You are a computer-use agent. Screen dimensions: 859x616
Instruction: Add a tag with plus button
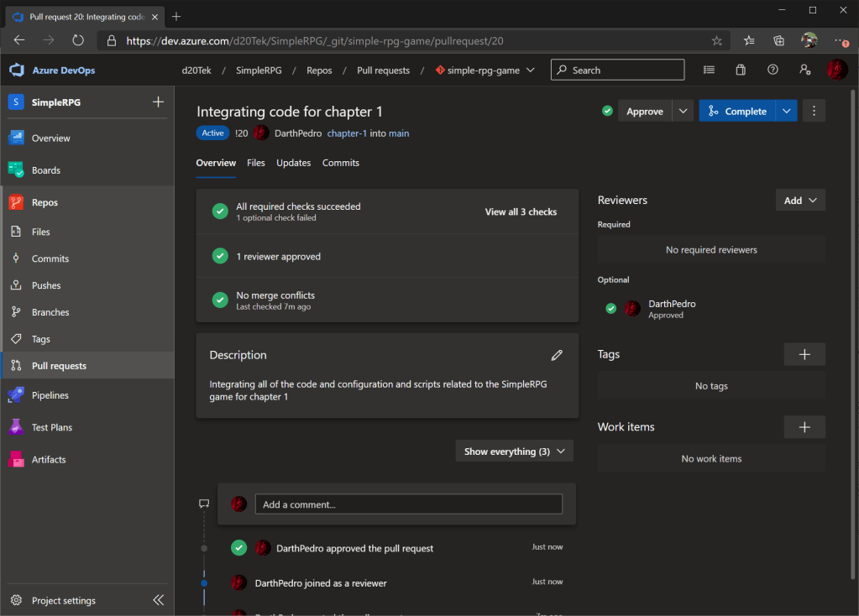804,354
